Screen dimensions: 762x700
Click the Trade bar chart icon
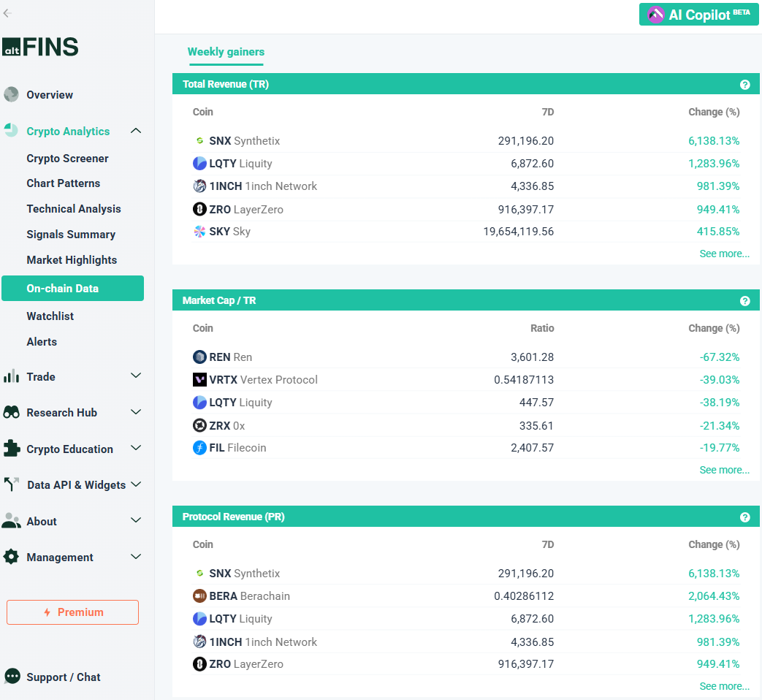coord(11,376)
